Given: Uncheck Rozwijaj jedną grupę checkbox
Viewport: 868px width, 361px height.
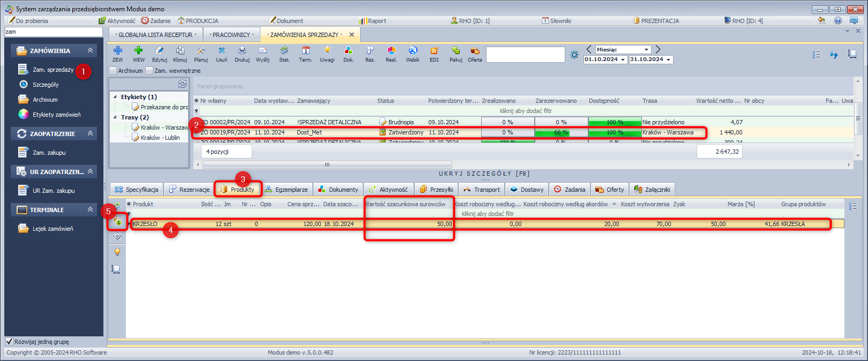Looking at the screenshot, I should pos(9,342).
